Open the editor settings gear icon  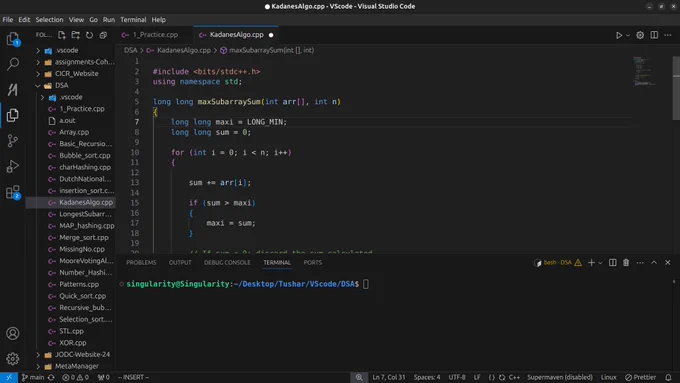[640, 35]
